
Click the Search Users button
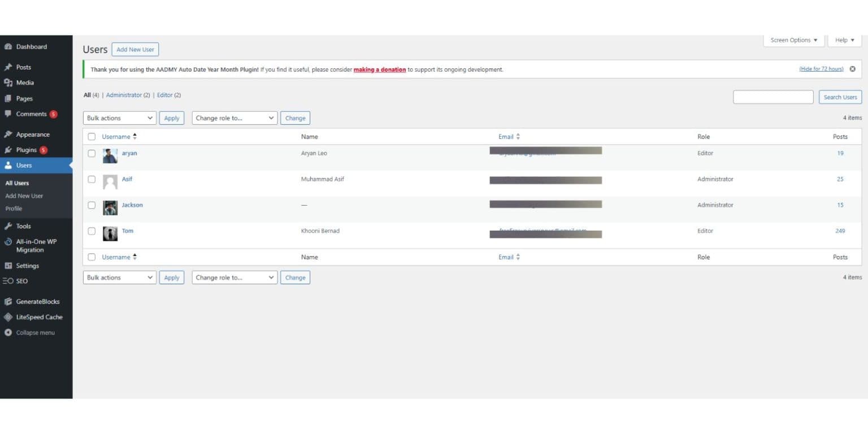(x=840, y=97)
